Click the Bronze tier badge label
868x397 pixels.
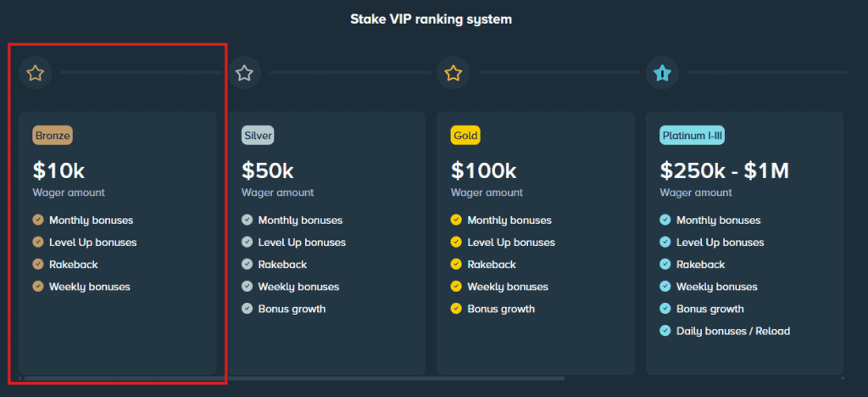[x=53, y=135]
